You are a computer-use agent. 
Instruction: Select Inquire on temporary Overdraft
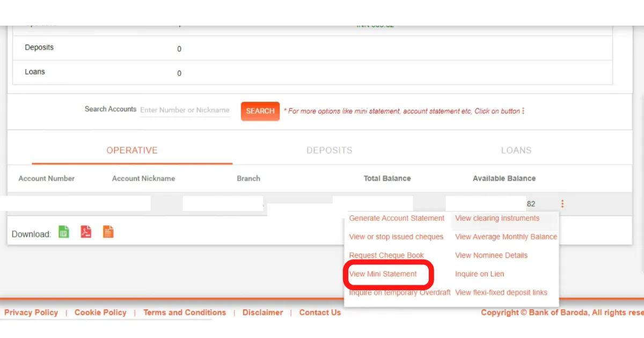pos(400,292)
